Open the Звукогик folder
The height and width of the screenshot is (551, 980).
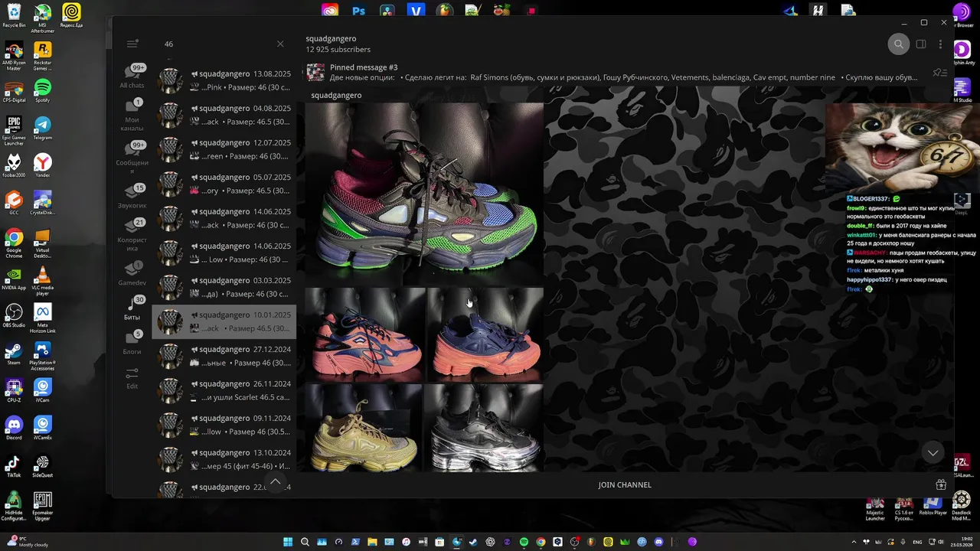click(132, 197)
